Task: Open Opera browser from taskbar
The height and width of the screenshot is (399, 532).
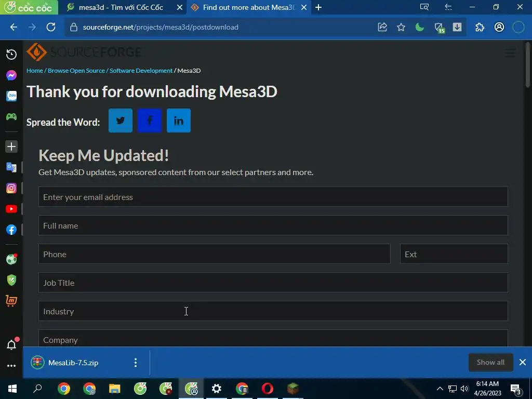Action: (268, 389)
